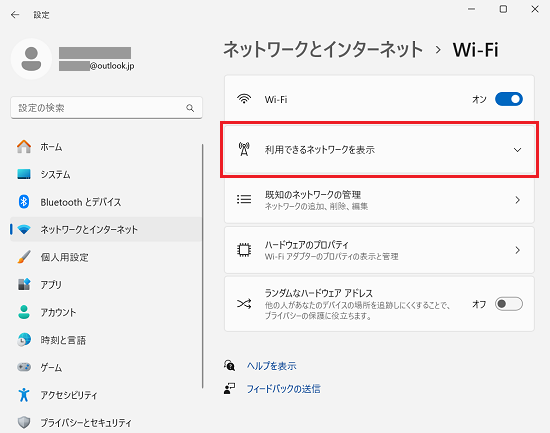Click フィードバックの送信 link
This screenshot has width=550, height=433.
pyautogui.click(x=283, y=389)
